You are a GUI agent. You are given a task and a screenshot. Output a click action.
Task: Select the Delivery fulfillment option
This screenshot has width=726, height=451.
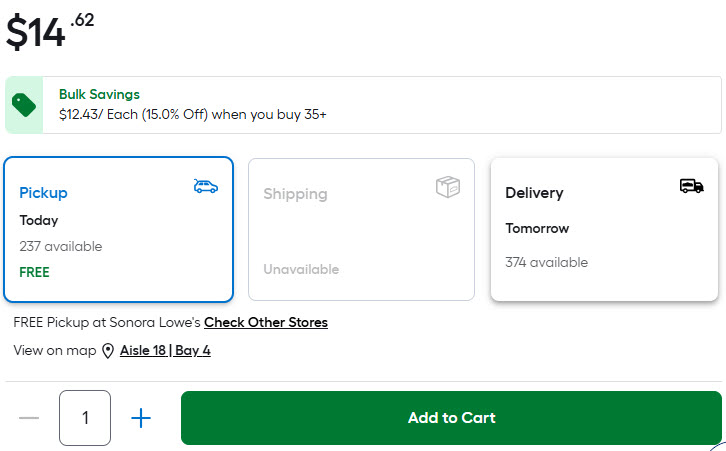pyautogui.click(x=604, y=229)
